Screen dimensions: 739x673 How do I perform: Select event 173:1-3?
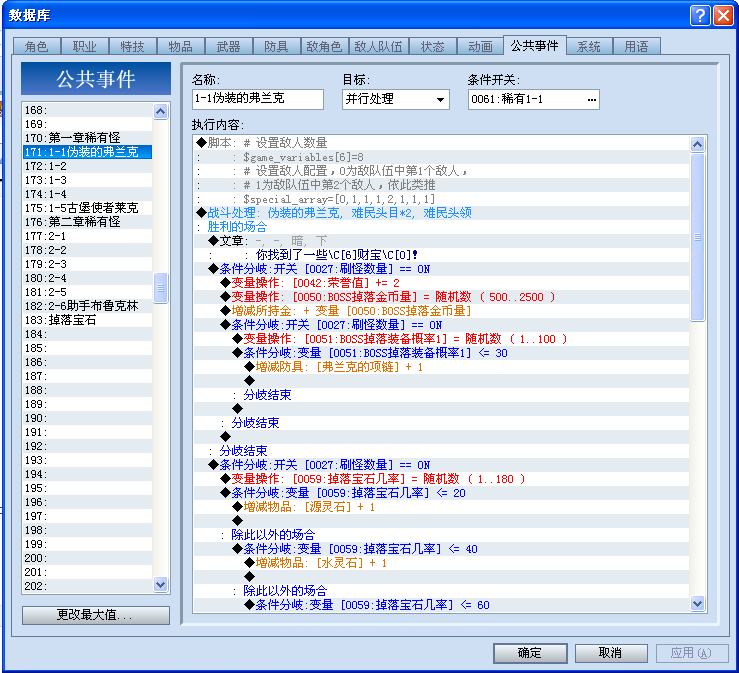tap(88, 180)
